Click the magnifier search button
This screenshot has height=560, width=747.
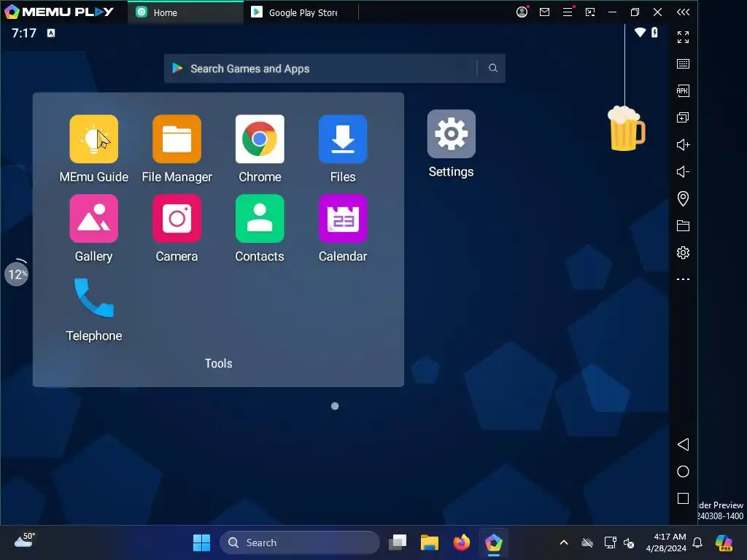[493, 69]
